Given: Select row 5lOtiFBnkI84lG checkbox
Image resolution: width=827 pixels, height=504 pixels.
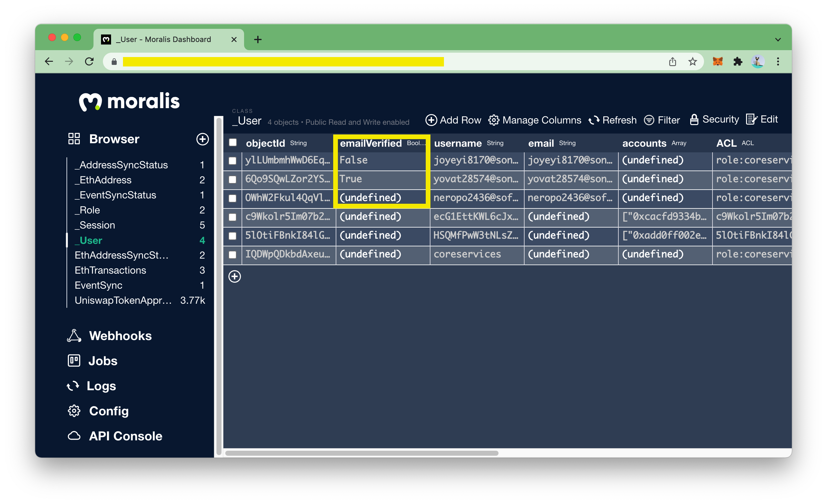Looking at the screenshot, I should (x=232, y=236).
